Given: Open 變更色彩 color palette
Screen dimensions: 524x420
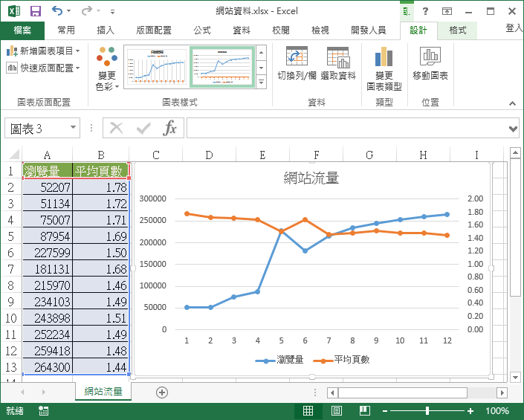Looking at the screenshot, I should click(x=107, y=68).
